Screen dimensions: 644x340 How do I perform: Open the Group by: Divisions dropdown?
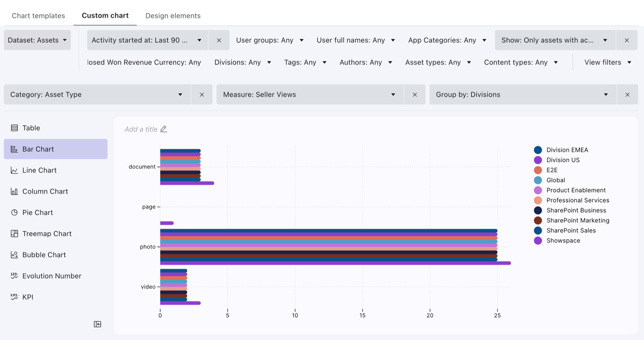[523, 95]
